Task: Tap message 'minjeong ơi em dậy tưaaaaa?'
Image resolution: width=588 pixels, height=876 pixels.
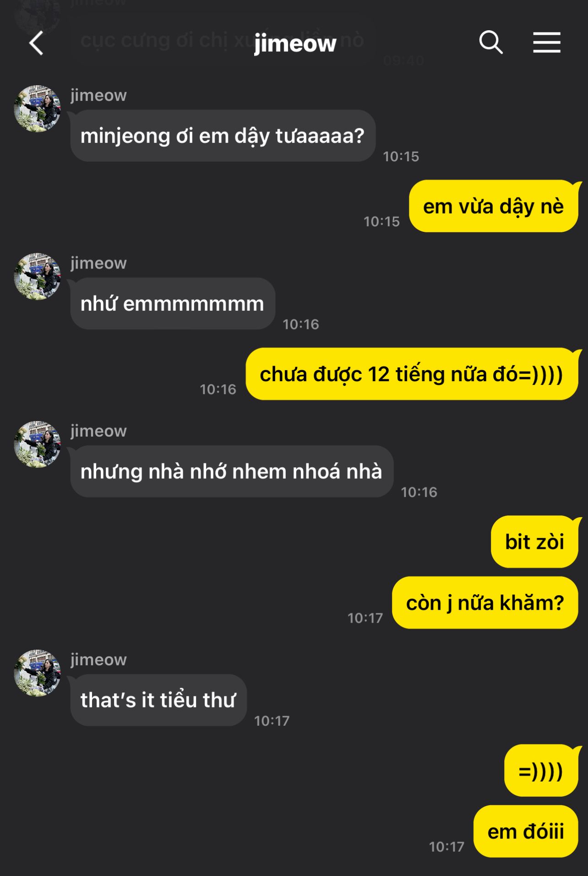Action: tap(223, 136)
